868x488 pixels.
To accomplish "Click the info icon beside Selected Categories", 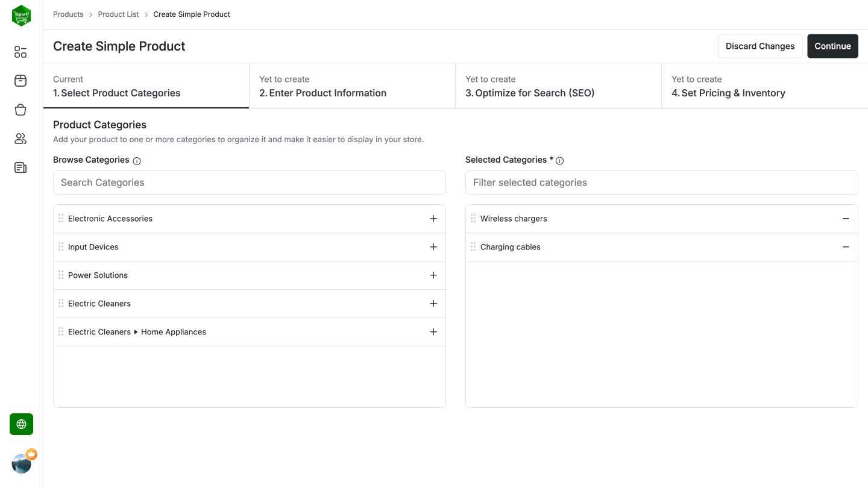I will [560, 161].
